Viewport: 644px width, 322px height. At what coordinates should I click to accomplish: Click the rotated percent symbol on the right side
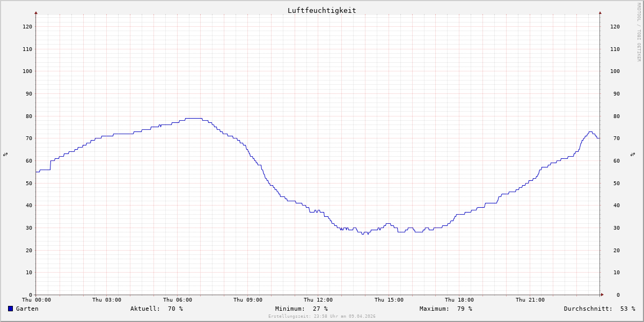click(633, 154)
